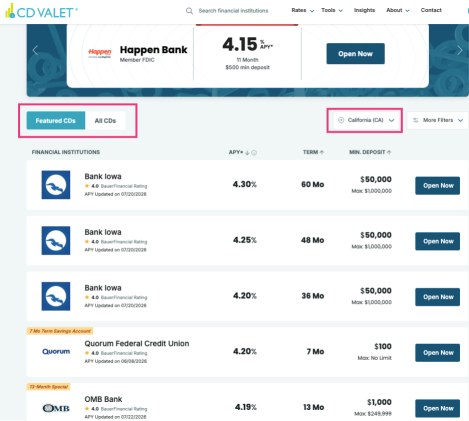Click the 13-Month Special badge

pyautogui.click(x=49, y=387)
